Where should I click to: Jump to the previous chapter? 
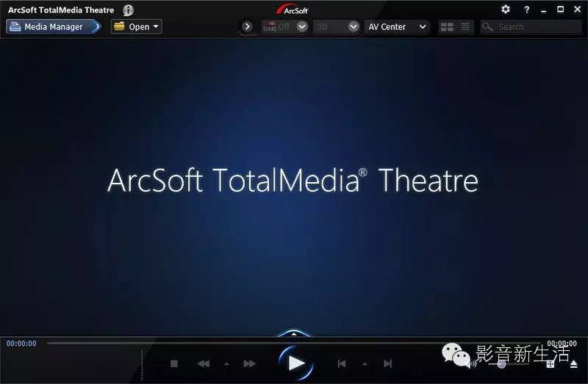[x=341, y=363]
